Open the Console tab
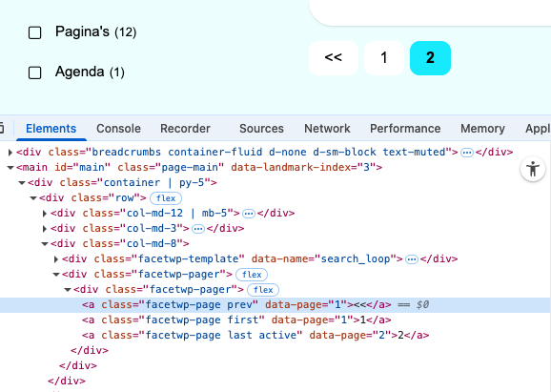This screenshot has width=551, height=392. tap(118, 129)
